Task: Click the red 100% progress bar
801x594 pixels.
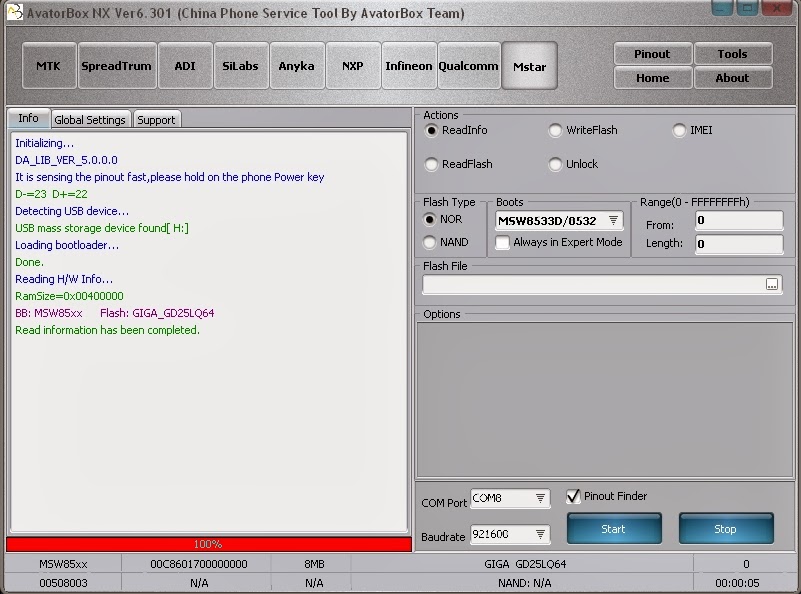Action: 208,544
